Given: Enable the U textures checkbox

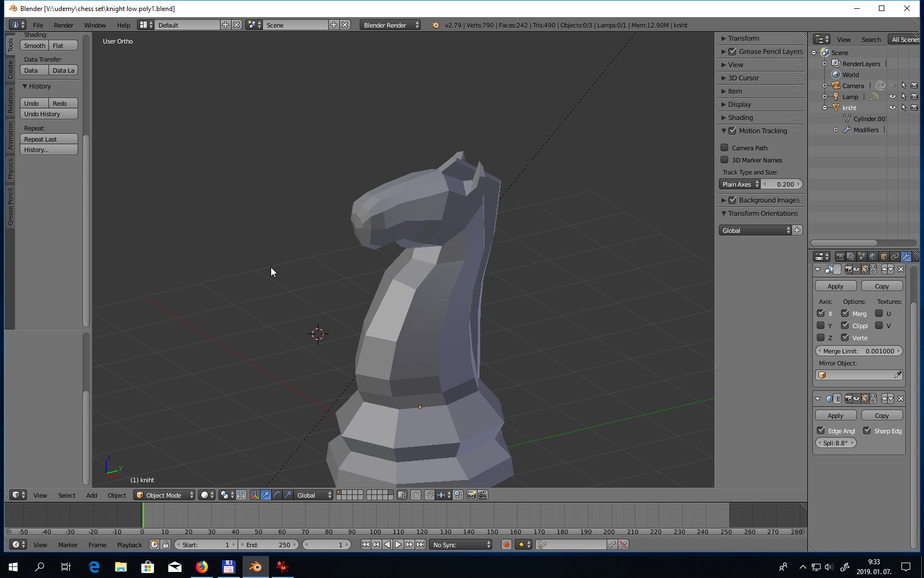Looking at the screenshot, I should (879, 313).
